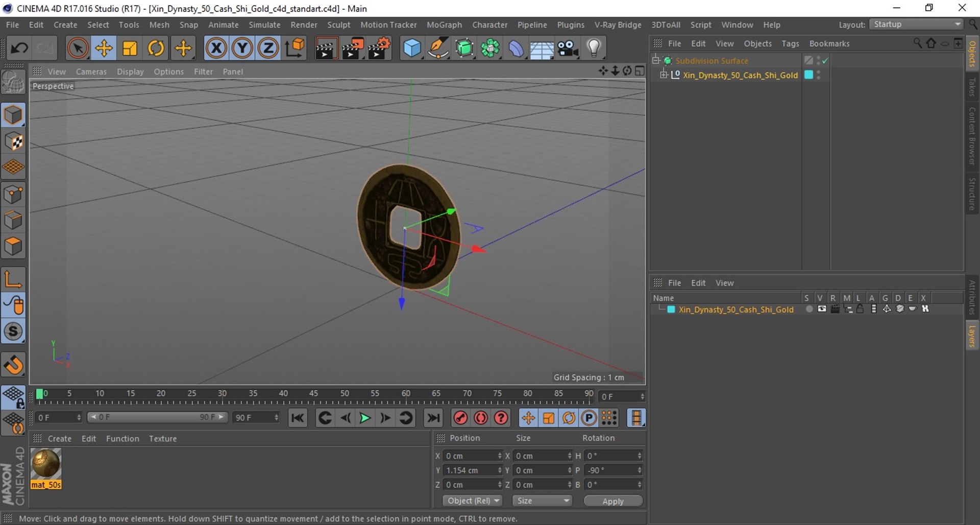Click frame 45 on the timeline ruler
The width and height of the screenshot is (980, 525).
pos(313,393)
